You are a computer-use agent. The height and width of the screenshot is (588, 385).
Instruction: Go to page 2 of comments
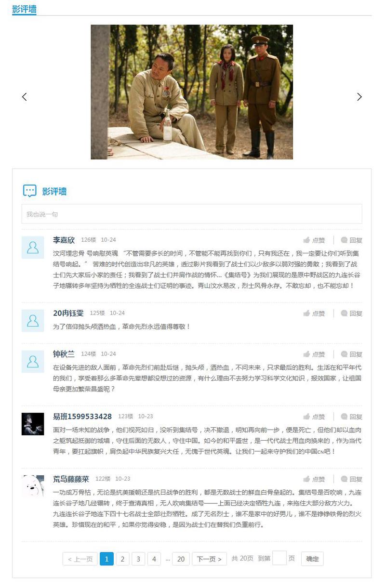coord(122,559)
